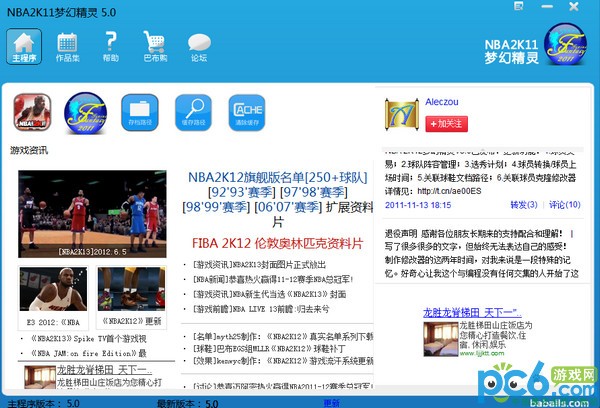600x408 pixels.
Task: Select the 主程序 home icon
Action: [24, 46]
